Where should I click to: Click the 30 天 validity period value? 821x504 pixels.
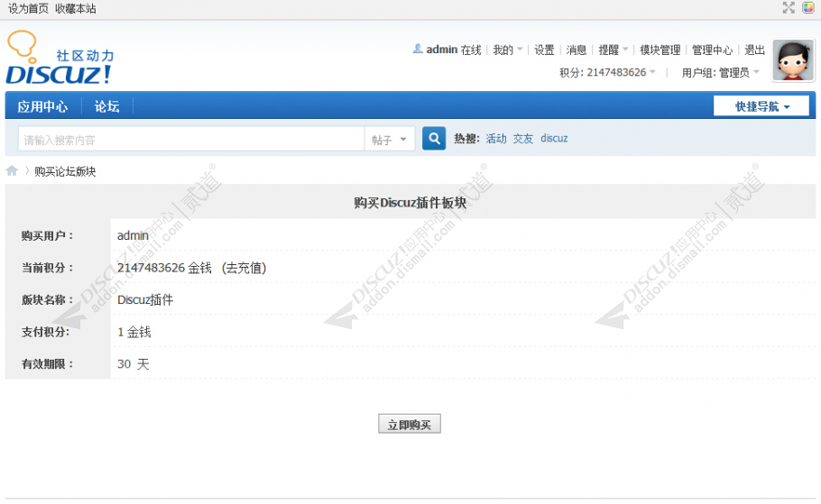click(133, 363)
